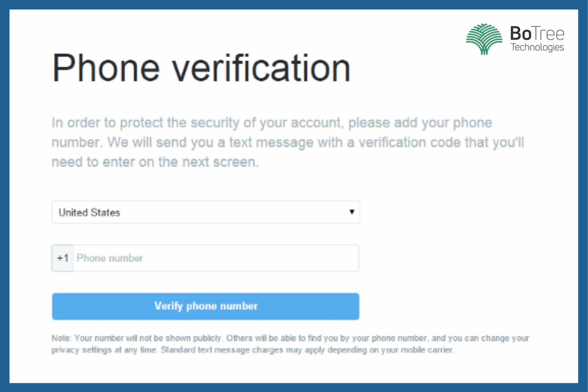The height and width of the screenshot is (392, 588).
Task: Click the Technologies text under BoTree
Action: pos(537,47)
